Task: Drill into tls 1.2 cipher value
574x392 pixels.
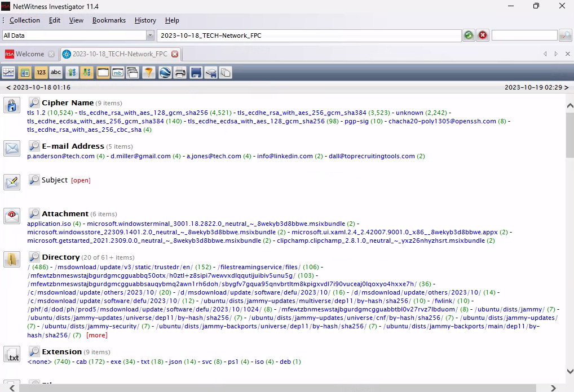Action: (36, 113)
